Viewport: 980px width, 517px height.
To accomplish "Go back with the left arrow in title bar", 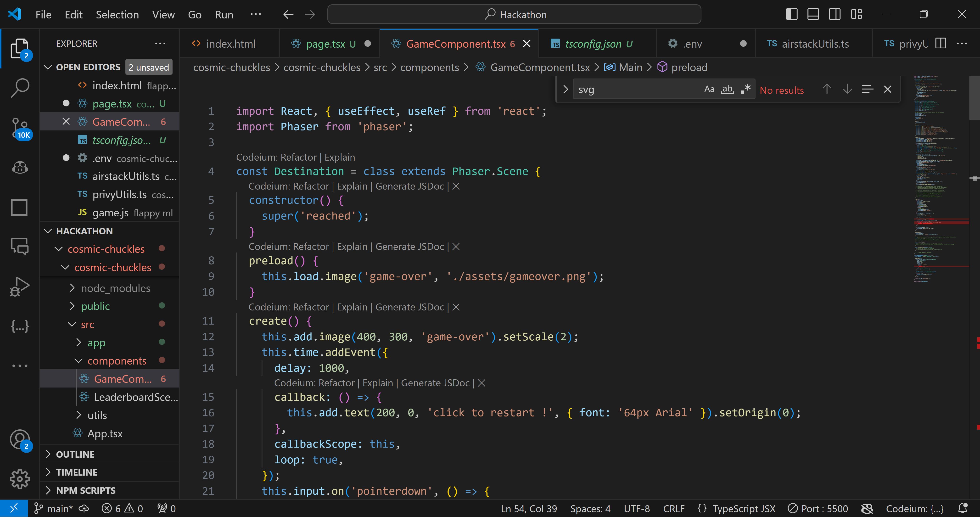I will tap(288, 14).
